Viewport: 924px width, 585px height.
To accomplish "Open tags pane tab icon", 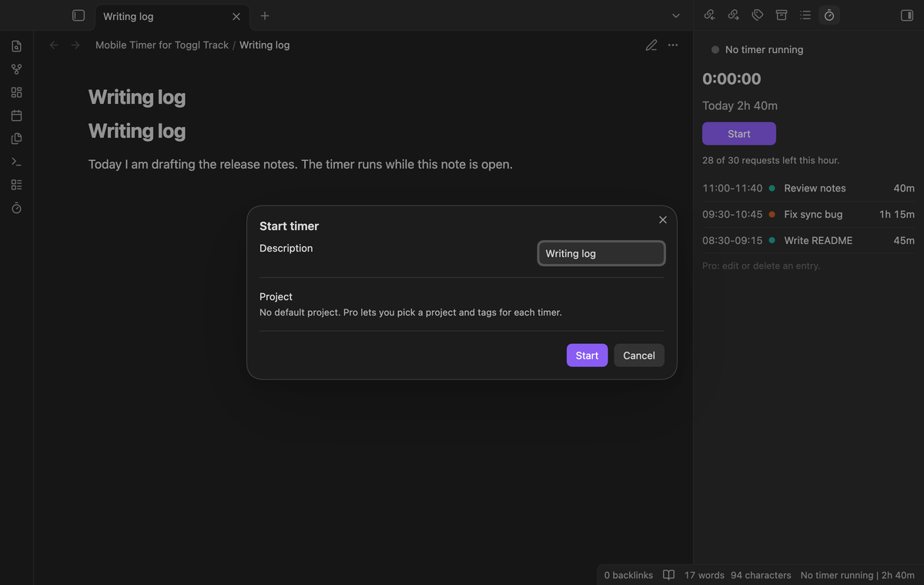I will click(758, 15).
